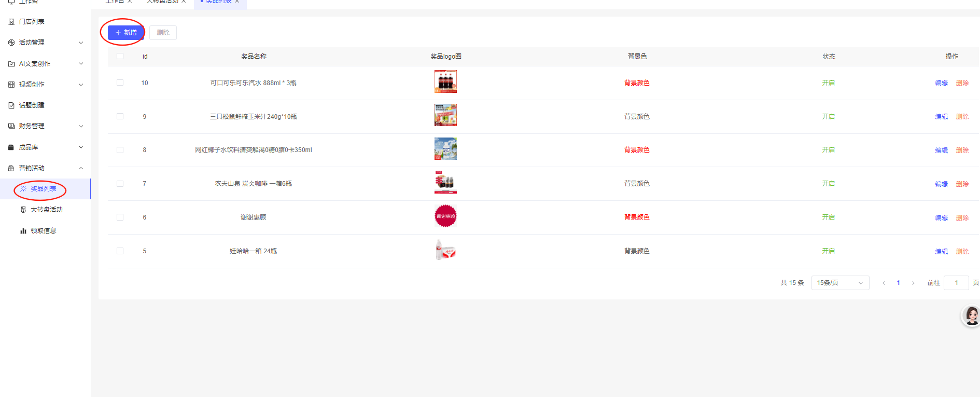Expand the 财务管理 menu chevron
Image resolution: width=980 pixels, height=397 pixels.
point(81,126)
